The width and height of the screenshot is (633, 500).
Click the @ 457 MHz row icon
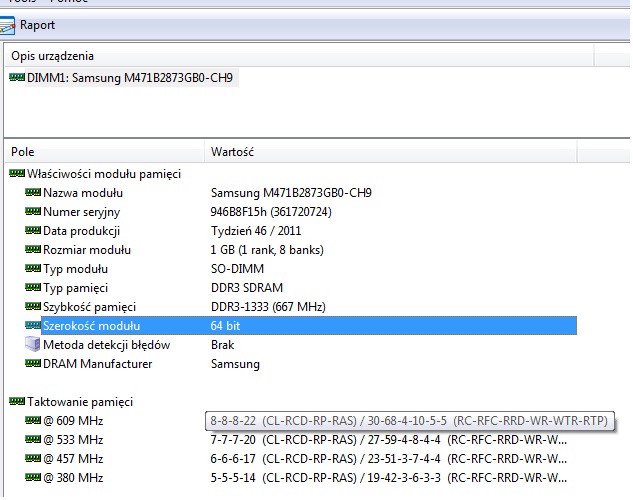point(33,458)
